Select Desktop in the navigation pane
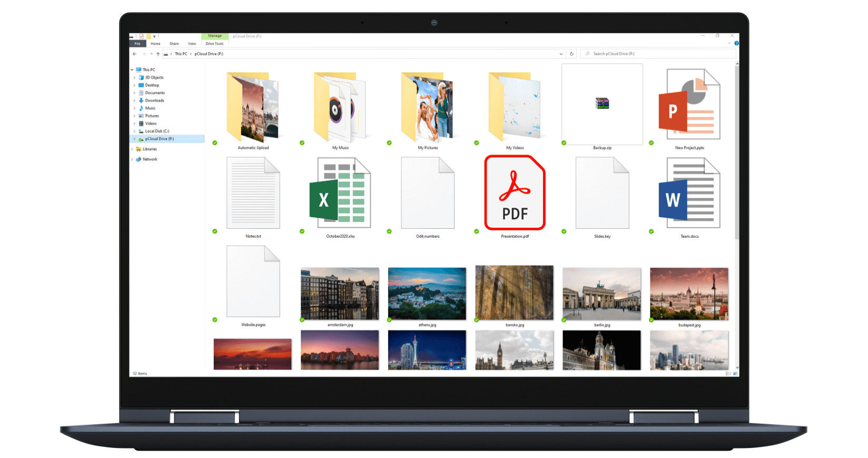 [152, 85]
